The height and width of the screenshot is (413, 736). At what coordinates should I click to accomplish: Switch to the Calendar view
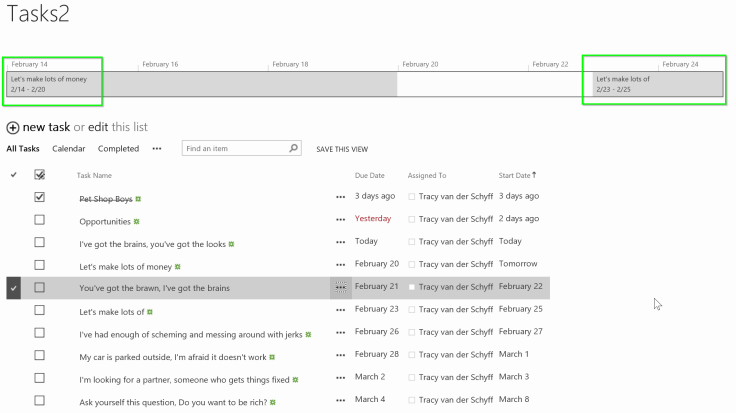69,149
